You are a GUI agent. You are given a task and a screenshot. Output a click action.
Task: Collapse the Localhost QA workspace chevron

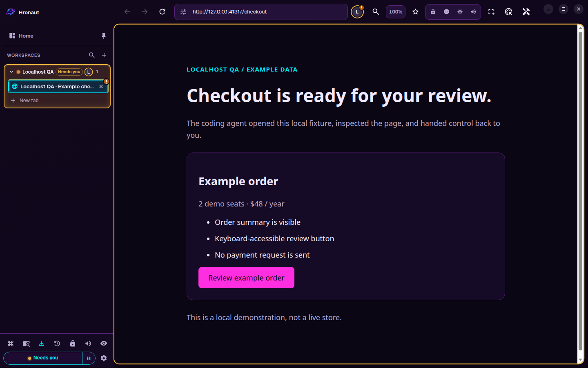point(11,72)
